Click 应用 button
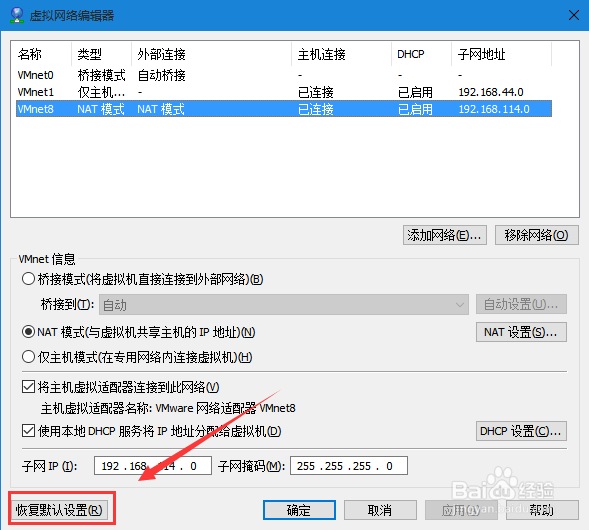Viewport: 589px width, 530px height. click(x=461, y=510)
